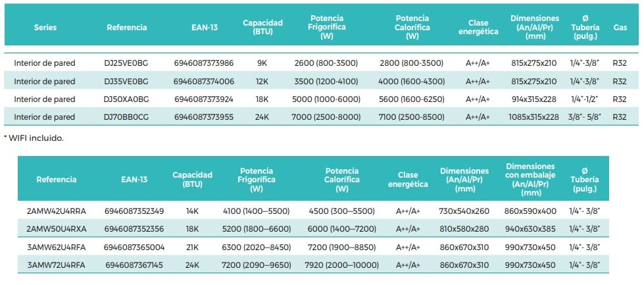
Task: Select dimensions cell 1085x315x228
Action: 533,117
